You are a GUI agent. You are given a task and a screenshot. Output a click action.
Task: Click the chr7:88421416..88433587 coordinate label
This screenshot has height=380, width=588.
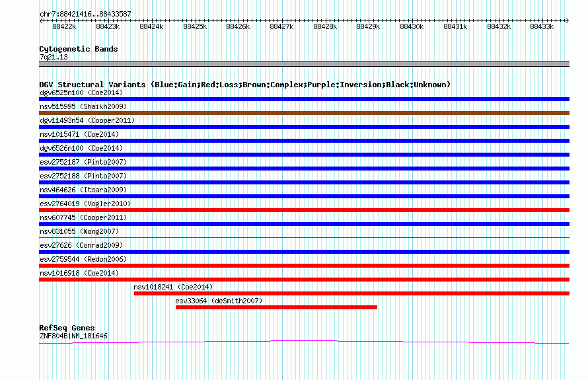click(x=85, y=15)
